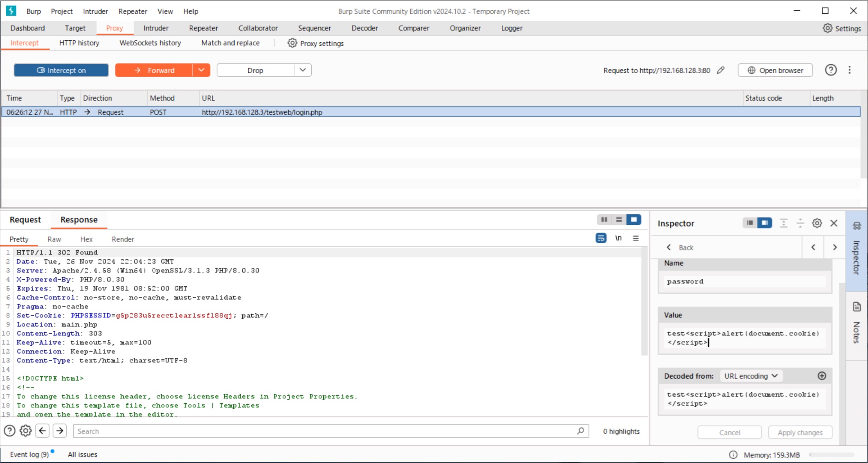Screen dimensions: 868x463
Task: Open message editor hamburger menu
Action: point(636,238)
